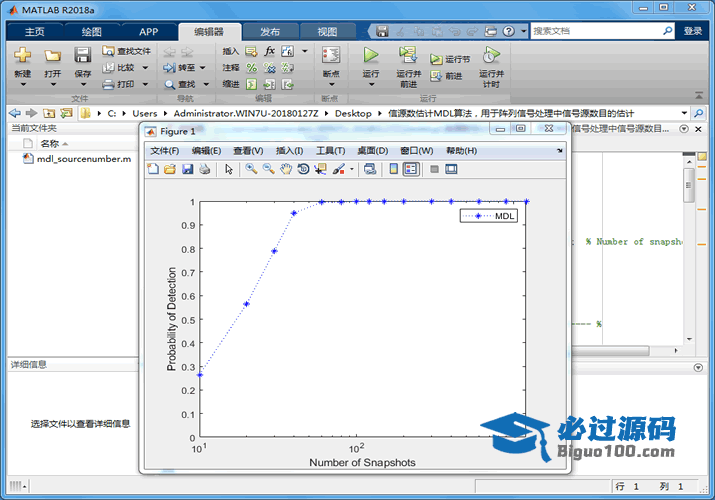The width and height of the screenshot is (715, 500).
Task: Click the Run and Time icon
Action: (x=490, y=55)
